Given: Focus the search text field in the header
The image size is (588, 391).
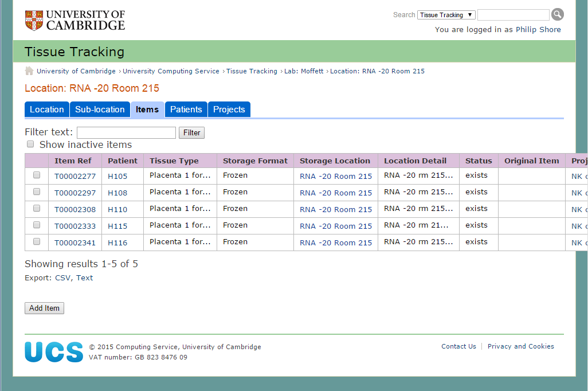Looking at the screenshot, I should pos(513,15).
